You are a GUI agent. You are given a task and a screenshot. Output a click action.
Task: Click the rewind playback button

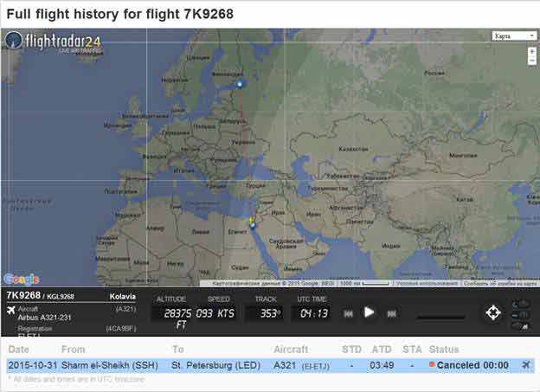pyautogui.click(x=349, y=313)
